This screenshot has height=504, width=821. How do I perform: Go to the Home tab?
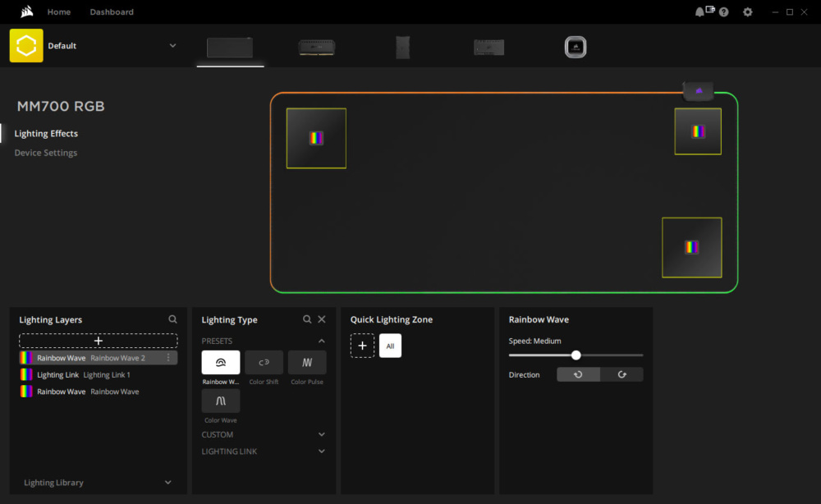pos(58,11)
